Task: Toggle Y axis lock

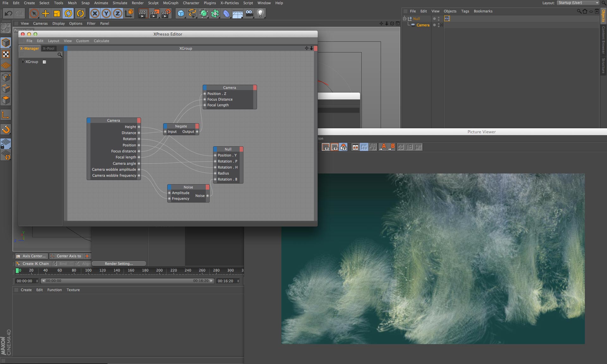Action: 106,13
